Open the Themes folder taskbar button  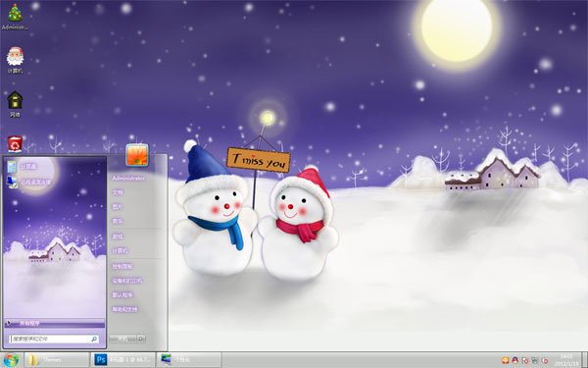click(57, 360)
